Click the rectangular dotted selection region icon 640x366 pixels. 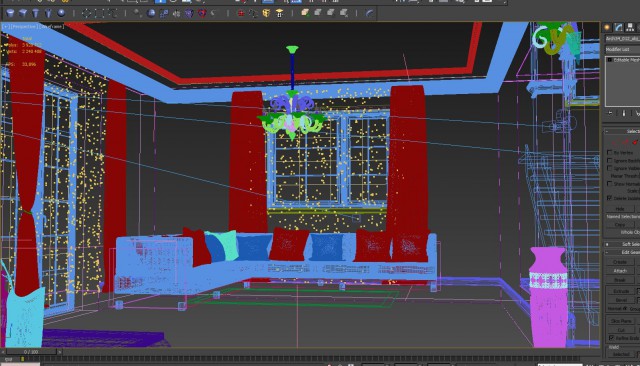click(99, 13)
